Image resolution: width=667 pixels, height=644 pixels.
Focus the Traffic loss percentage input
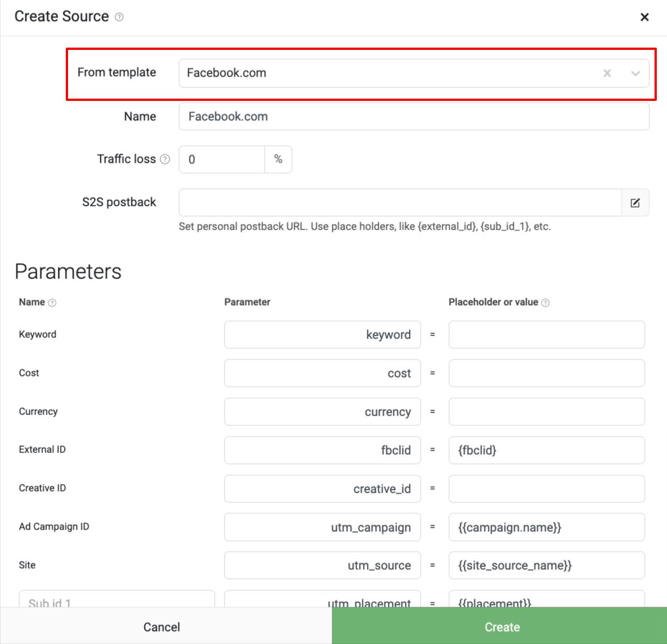(222, 159)
